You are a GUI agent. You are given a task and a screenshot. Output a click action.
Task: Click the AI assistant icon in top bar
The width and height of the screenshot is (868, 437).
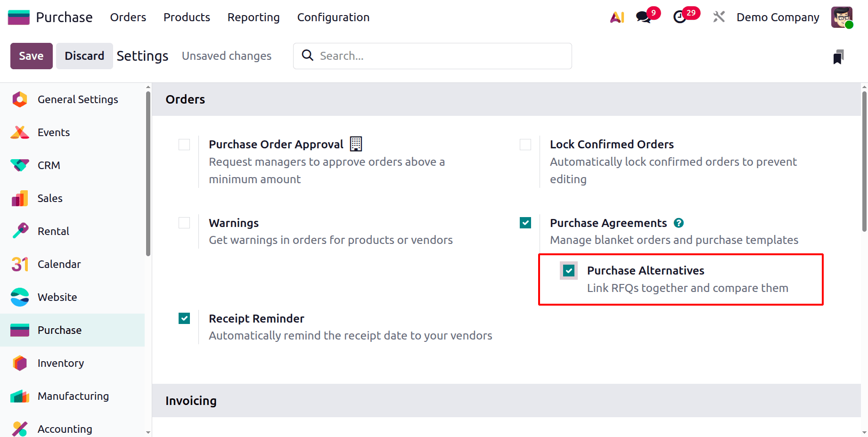(x=617, y=17)
